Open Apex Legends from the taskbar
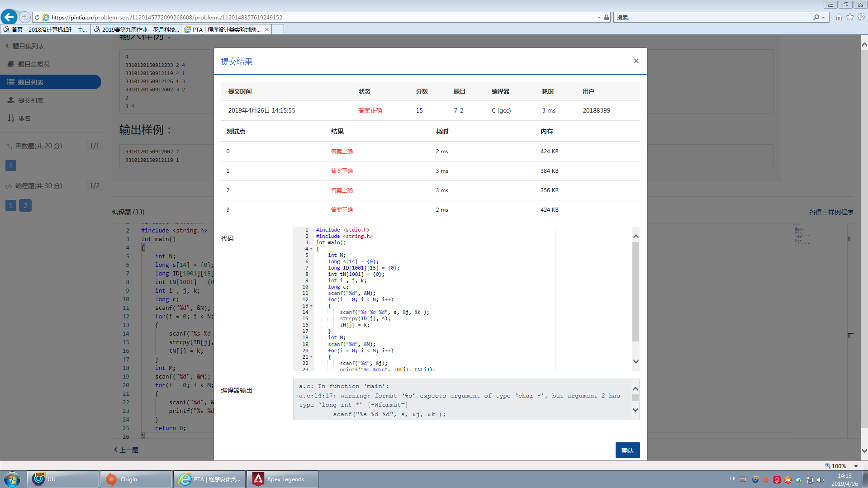 (283, 479)
